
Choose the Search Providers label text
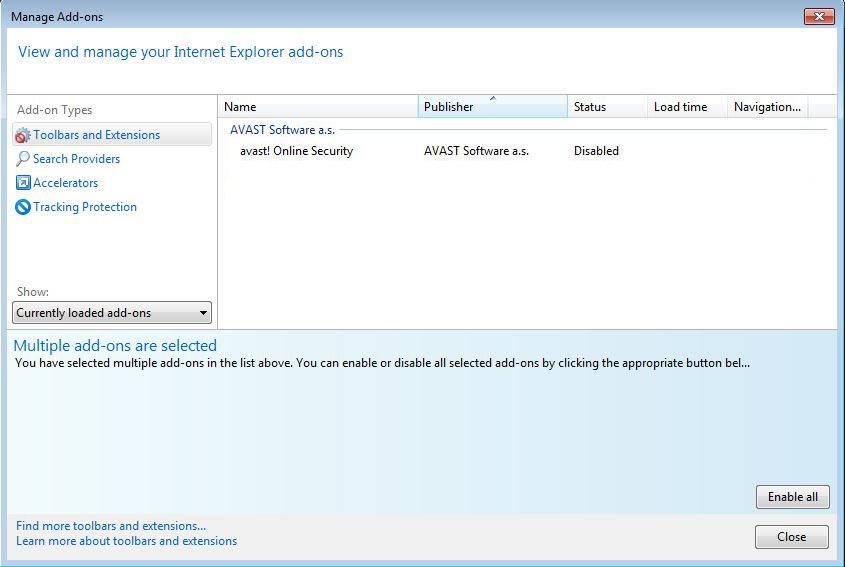click(76, 159)
